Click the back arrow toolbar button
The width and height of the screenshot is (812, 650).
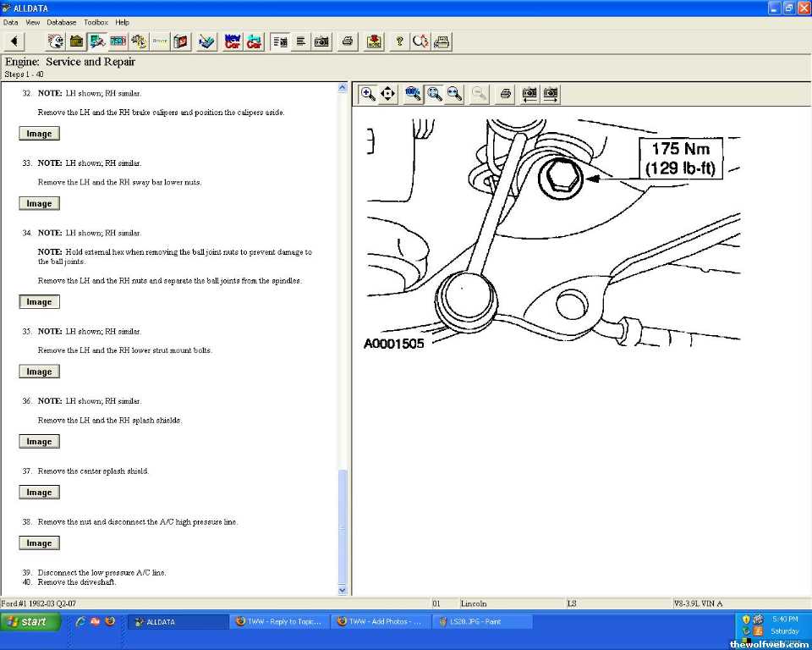pyautogui.click(x=14, y=41)
